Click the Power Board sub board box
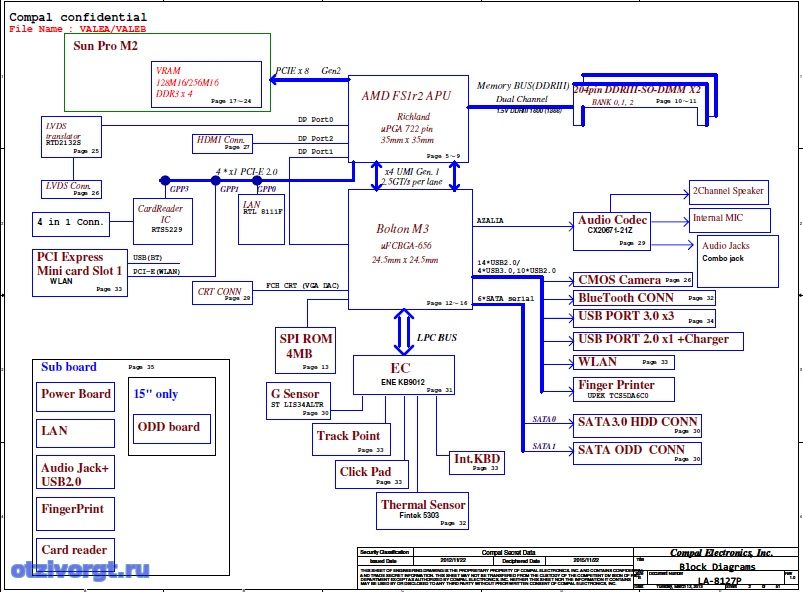 [x=75, y=396]
